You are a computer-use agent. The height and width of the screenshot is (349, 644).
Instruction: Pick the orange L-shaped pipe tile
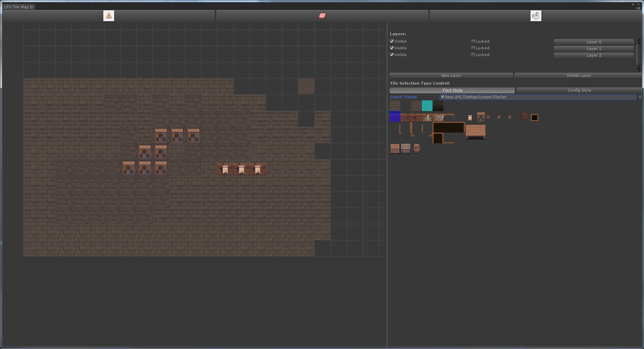click(412, 129)
